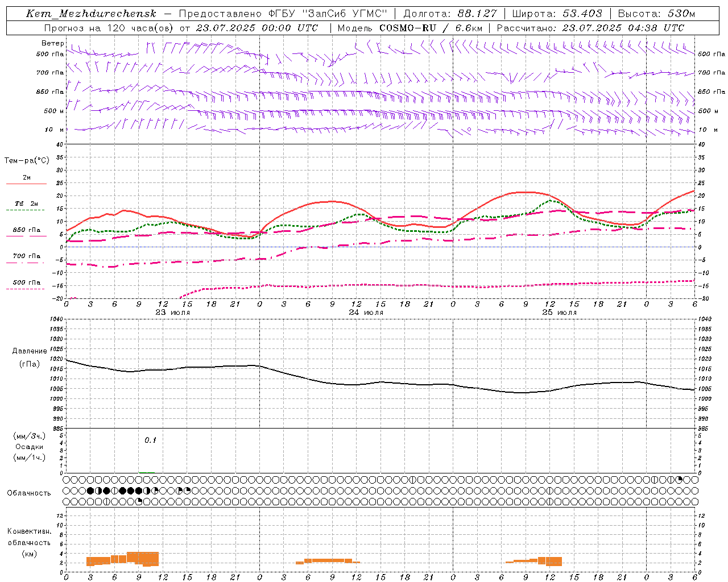Click the 'Облачность' cloudiness panel label

coord(29,493)
